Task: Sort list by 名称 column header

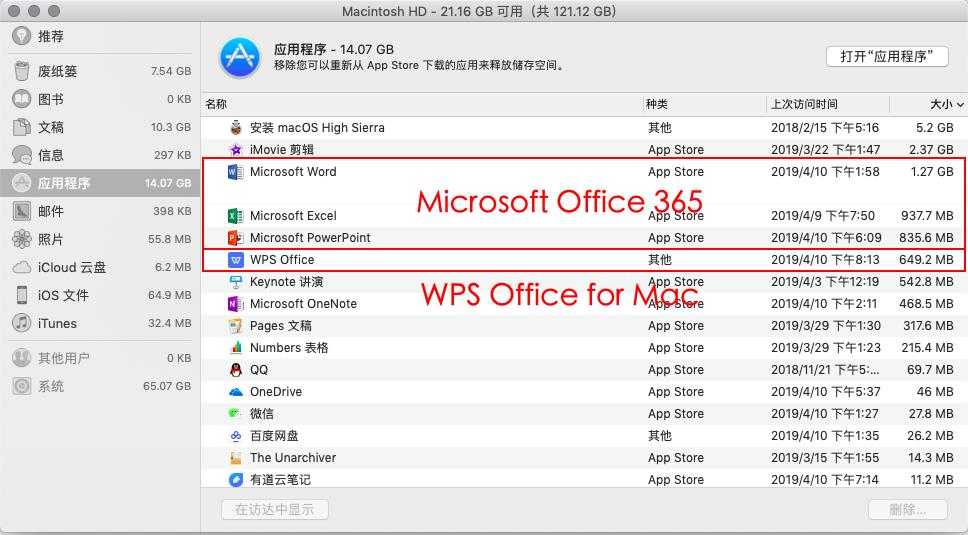Action: click(x=216, y=104)
